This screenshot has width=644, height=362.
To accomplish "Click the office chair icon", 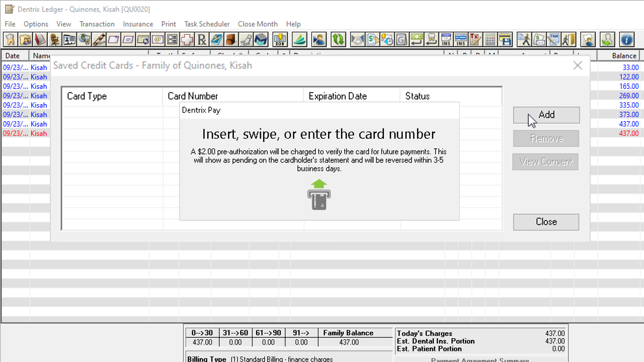I will [54, 39].
